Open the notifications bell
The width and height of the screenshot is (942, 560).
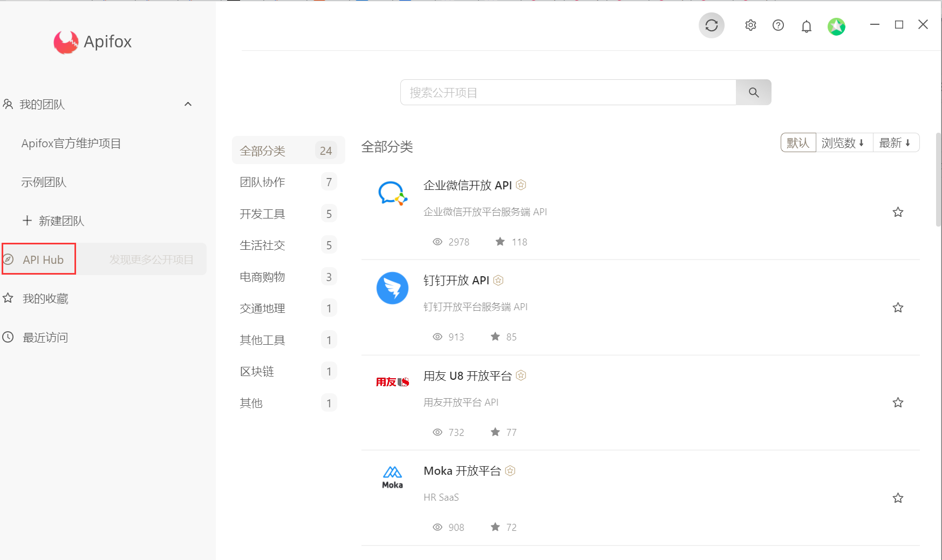(x=807, y=26)
